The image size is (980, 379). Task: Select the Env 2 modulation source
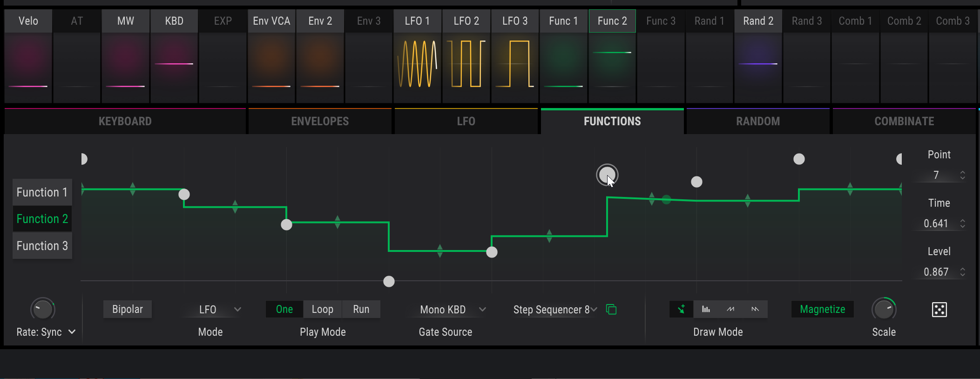(320, 56)
